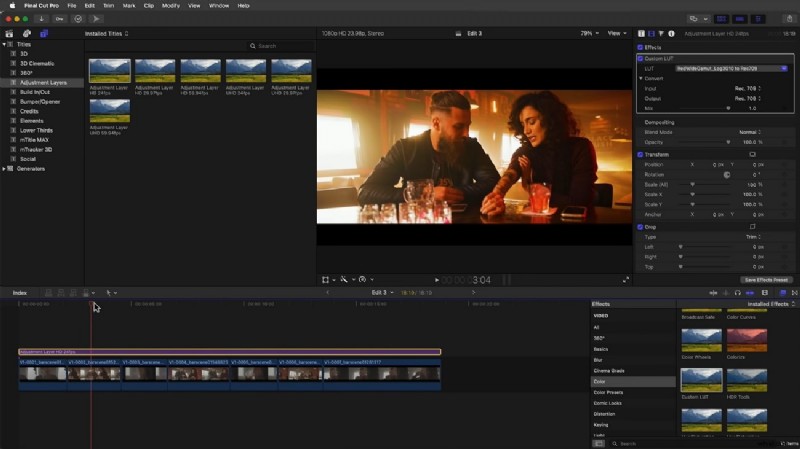This screenshot has height=449, width=800.
Task: Open the 79% zoom dropdown
Action: coord(589,33)
